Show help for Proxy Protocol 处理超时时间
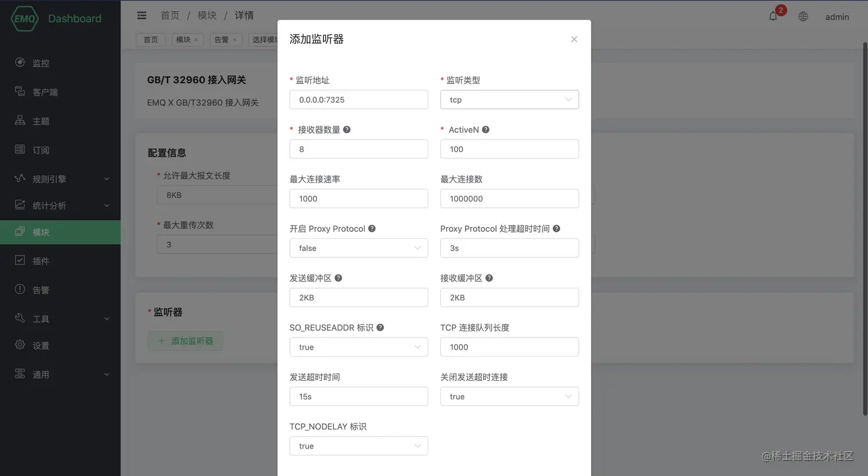This screenshot has height=476, width=868. (x=556, y=229)
